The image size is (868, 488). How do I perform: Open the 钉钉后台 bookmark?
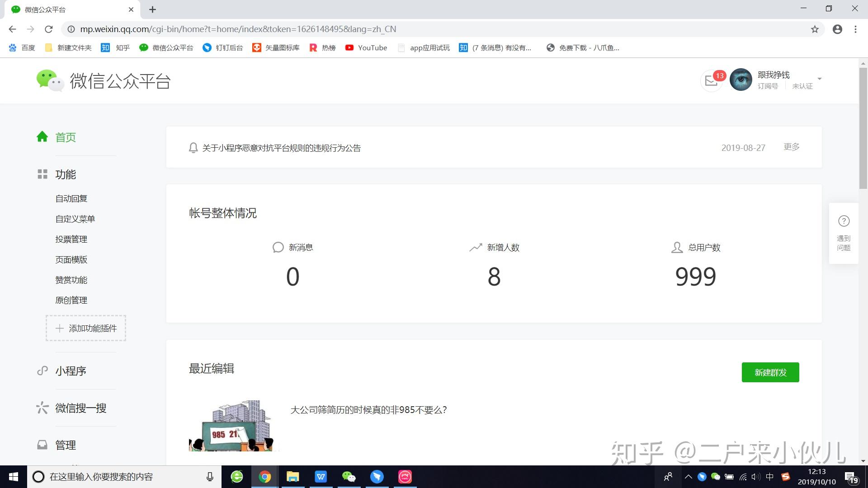tap(223, 48)
